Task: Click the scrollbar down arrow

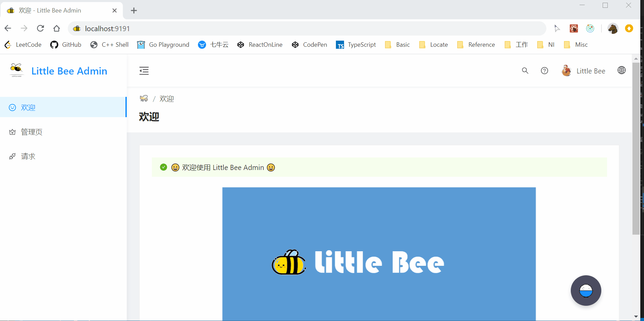Action: pos(636,317)
